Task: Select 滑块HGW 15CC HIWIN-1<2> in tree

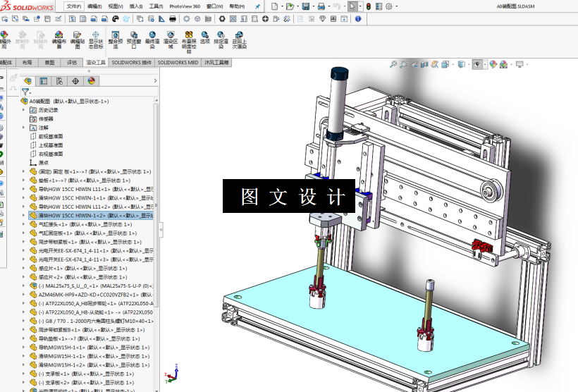Action: (x=91, y=215)
